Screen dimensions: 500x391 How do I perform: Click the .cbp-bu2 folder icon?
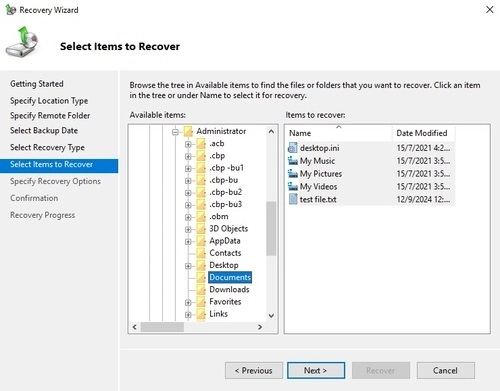click(201, 192)
